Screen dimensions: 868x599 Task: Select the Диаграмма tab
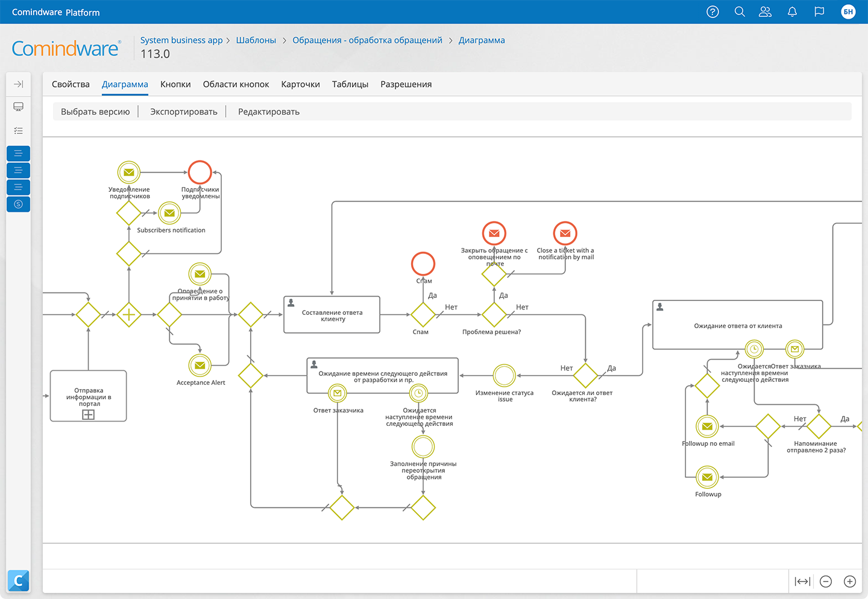pos(125,84)
